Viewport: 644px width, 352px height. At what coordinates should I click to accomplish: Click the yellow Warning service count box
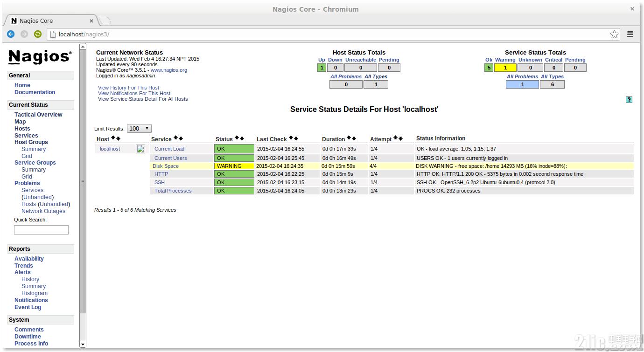pyautogui.click(x=505, y=68)
